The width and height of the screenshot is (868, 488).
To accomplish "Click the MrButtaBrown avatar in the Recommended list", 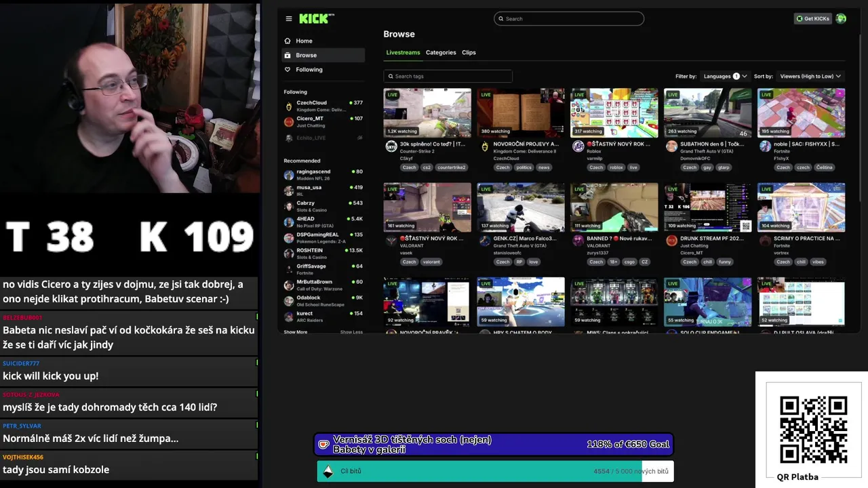I will click(289, 285).
